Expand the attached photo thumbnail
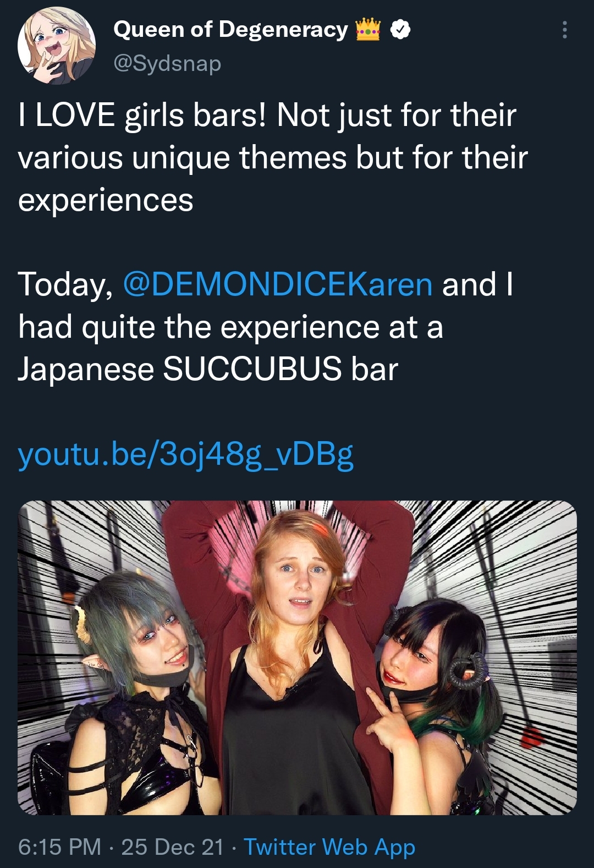Viewport: 594px width, 868px height. click(x=297, y=658)
